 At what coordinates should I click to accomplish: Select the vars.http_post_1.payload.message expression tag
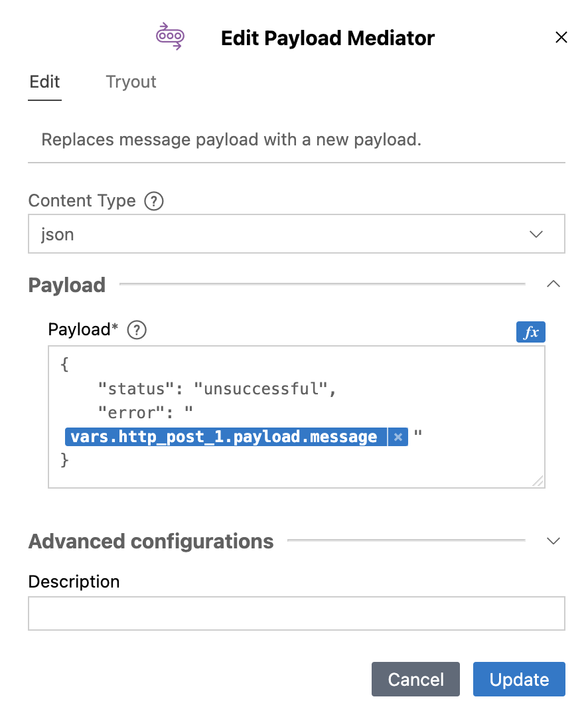point(226,437)
